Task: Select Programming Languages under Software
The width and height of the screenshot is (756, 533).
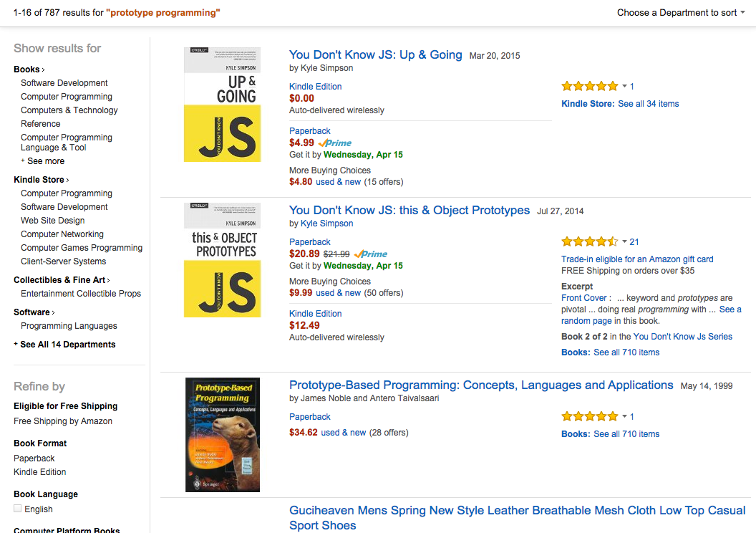Action: point(69,325)
